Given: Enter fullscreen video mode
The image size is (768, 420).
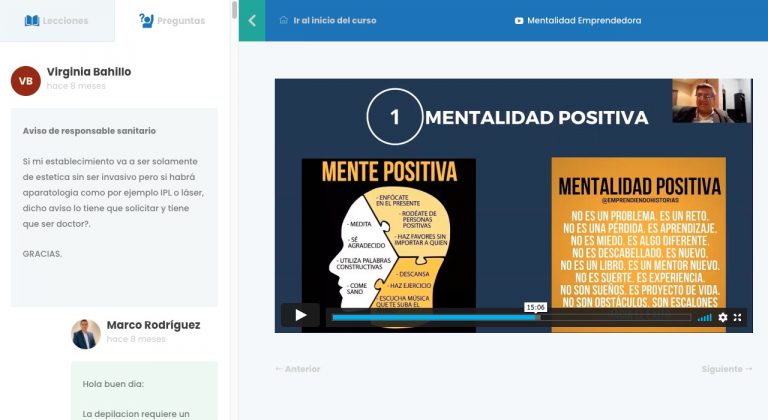Looking at the screenshot, I should tap(738, 317).
